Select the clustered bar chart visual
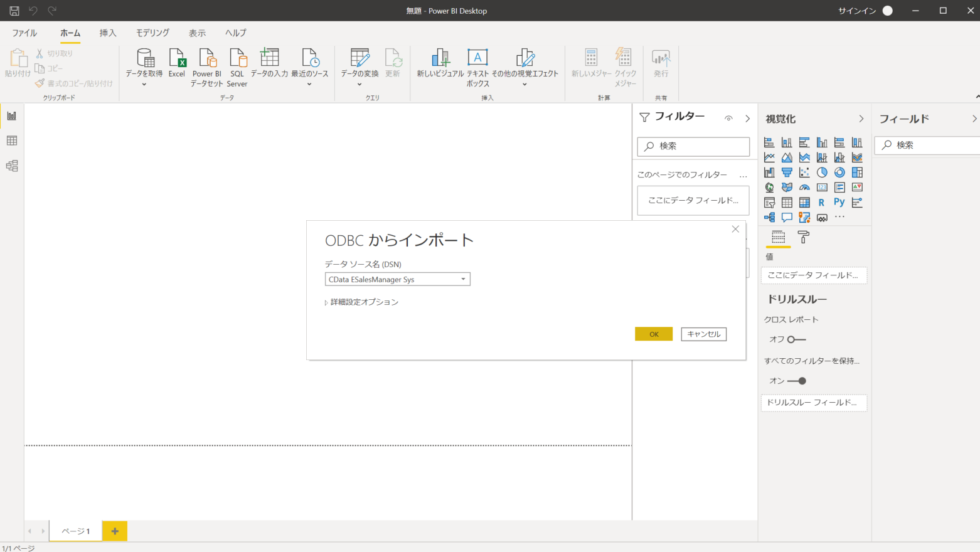 (x=804, y=142)
